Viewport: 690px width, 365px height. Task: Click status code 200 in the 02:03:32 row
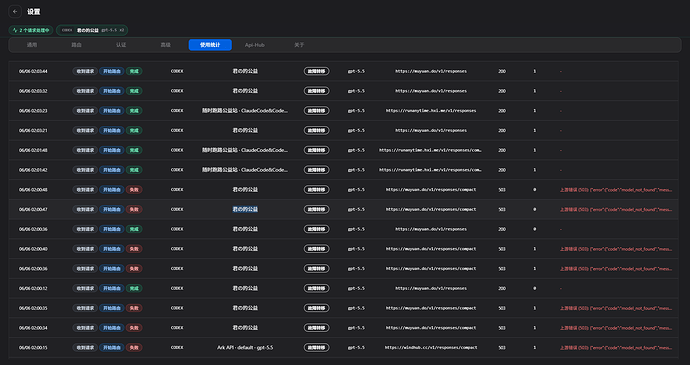502,91
